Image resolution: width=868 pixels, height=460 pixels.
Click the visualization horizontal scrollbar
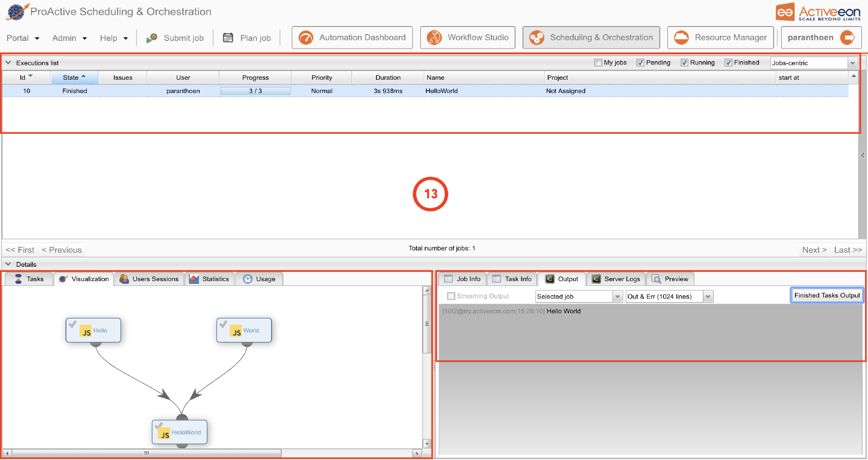(x=147, y=453)
